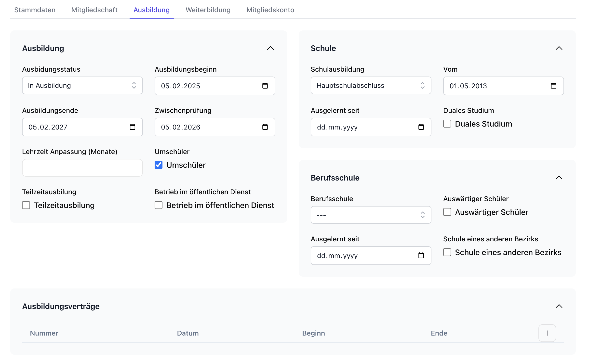589x364 pixels.
Task: Open calendar icon in Schule Ausgelernt seit
Action: (421, 127)
